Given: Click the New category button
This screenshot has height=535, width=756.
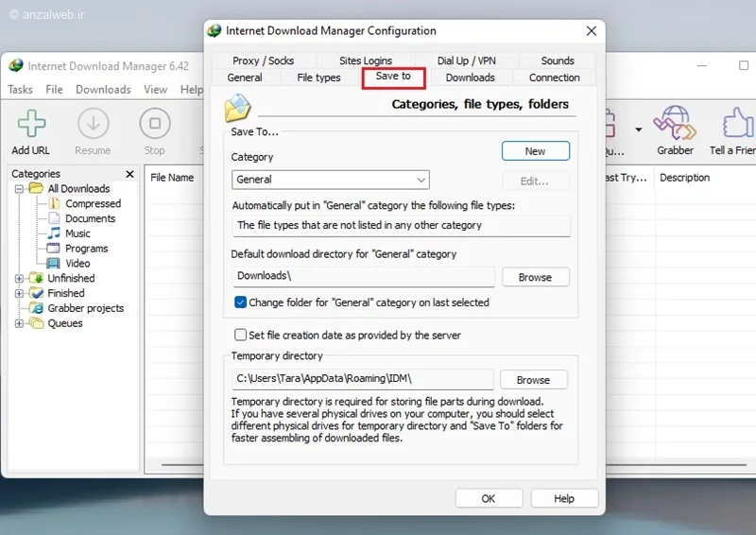Looking at the screenshot, I should coord(535,151).
